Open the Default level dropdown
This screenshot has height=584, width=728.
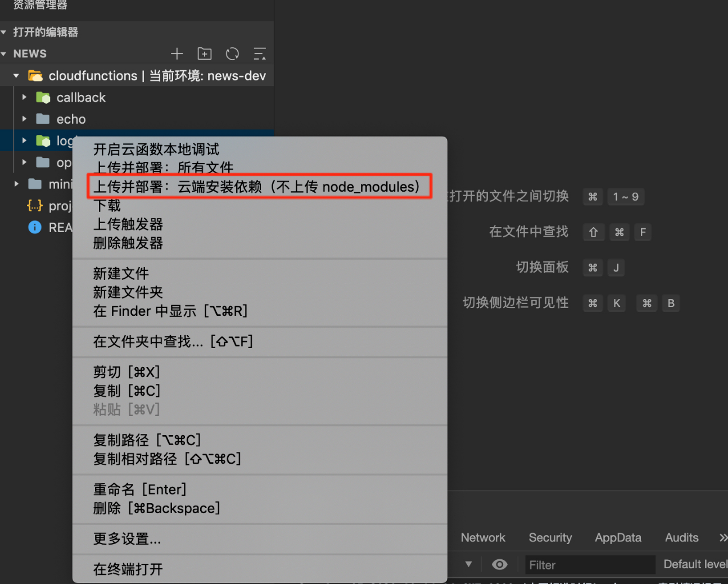[x=695, y=564]
